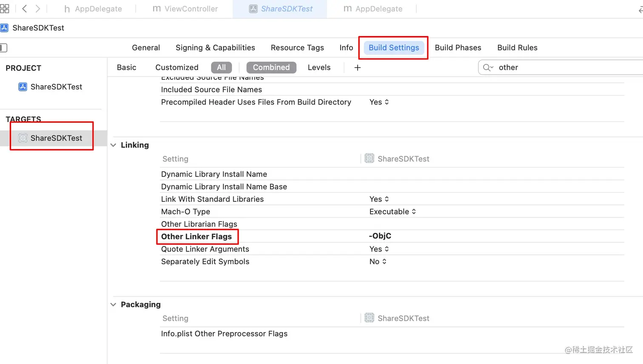Open the Info tab

346,48
